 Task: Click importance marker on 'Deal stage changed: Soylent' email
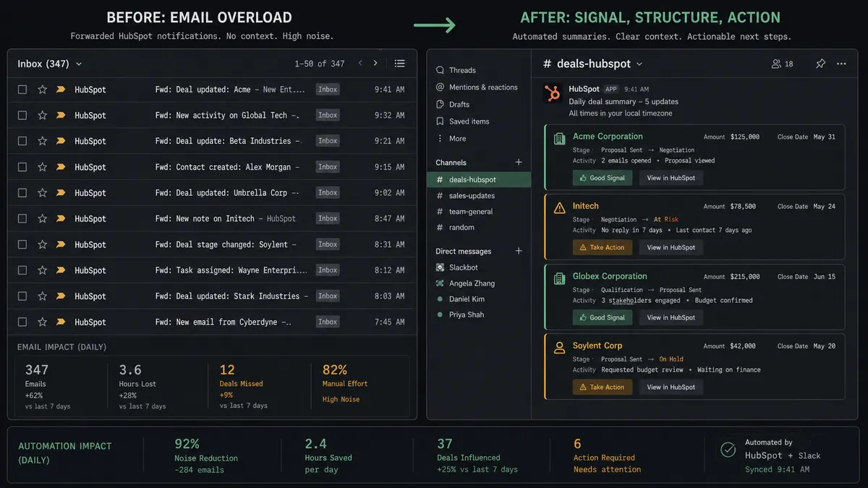coord(61,244)
